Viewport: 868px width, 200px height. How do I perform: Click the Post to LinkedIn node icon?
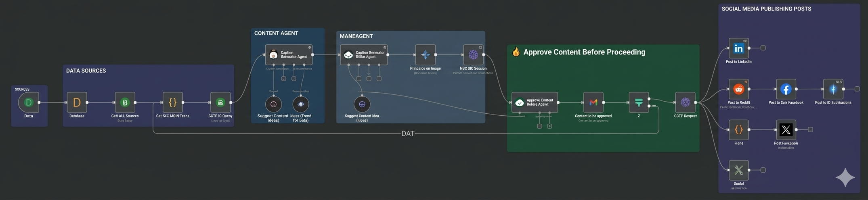pos(738,48)
